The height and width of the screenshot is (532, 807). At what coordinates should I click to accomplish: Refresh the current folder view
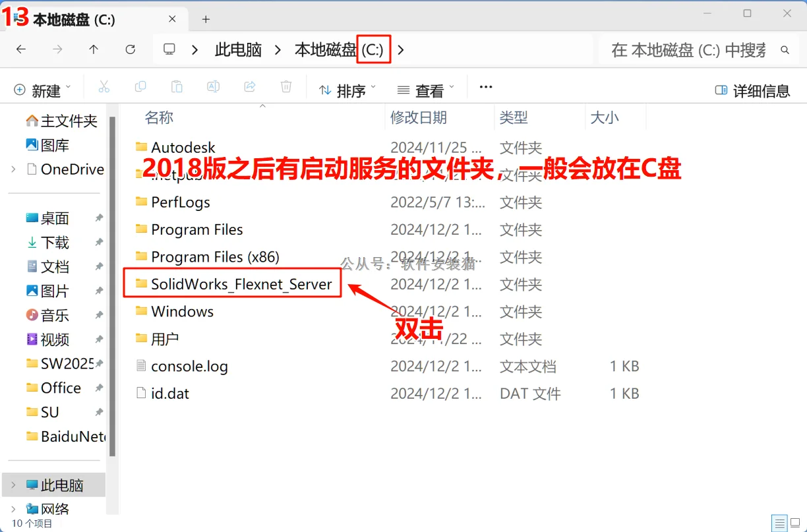[130, 49]
